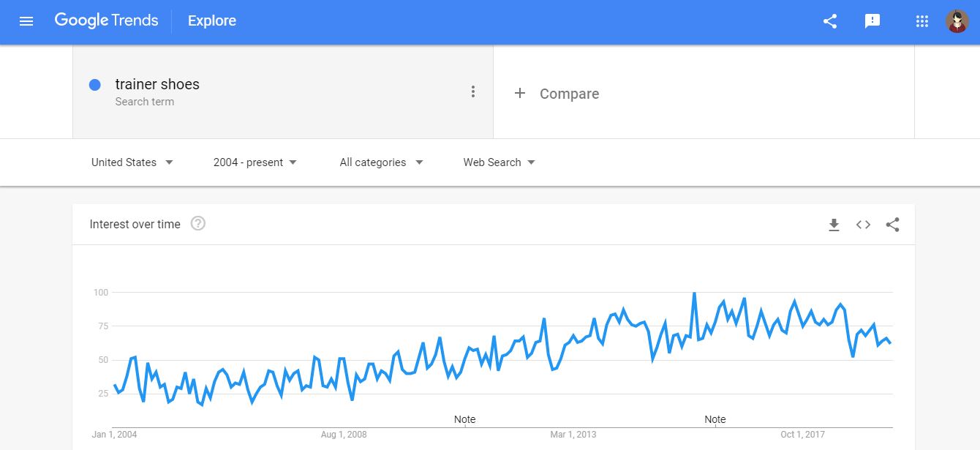Click the Note marker near Mar 2013
This screenshot has height=450, width=980.
(x=464, y=419)
